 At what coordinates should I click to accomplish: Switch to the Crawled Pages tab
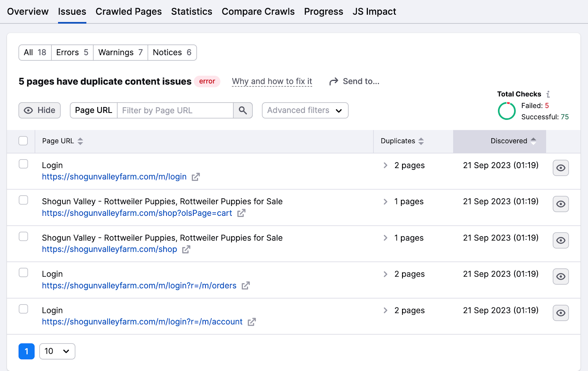pyautogui.click(x=128, y=11)
